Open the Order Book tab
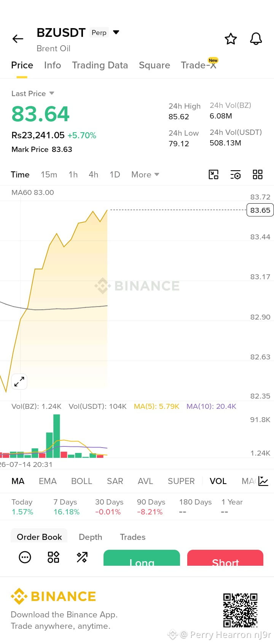 tap(39, 537)
